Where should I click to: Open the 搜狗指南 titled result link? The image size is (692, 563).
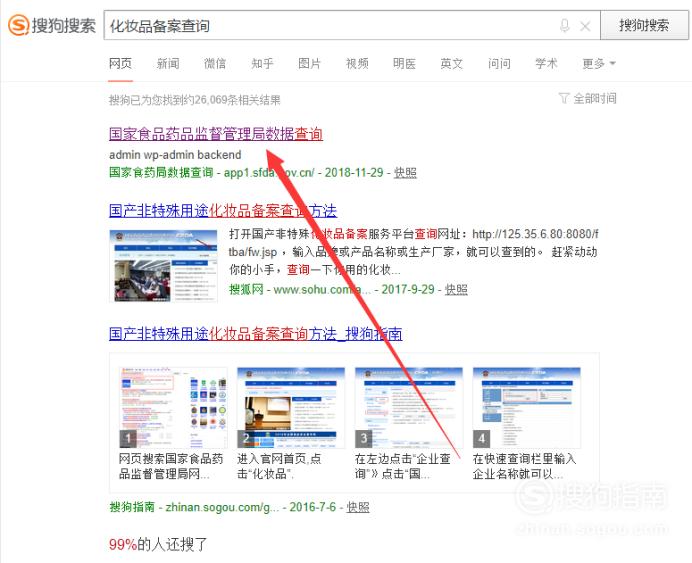click(256, 334)
